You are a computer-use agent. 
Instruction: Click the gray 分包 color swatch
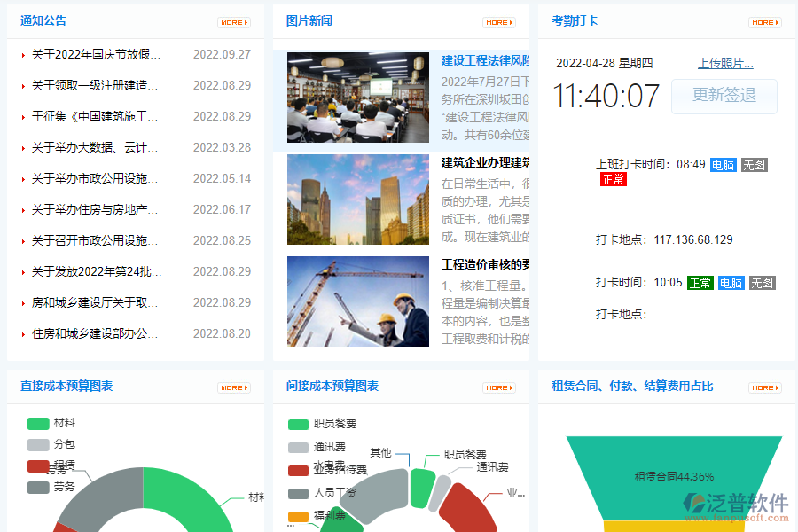coord(37,442)
